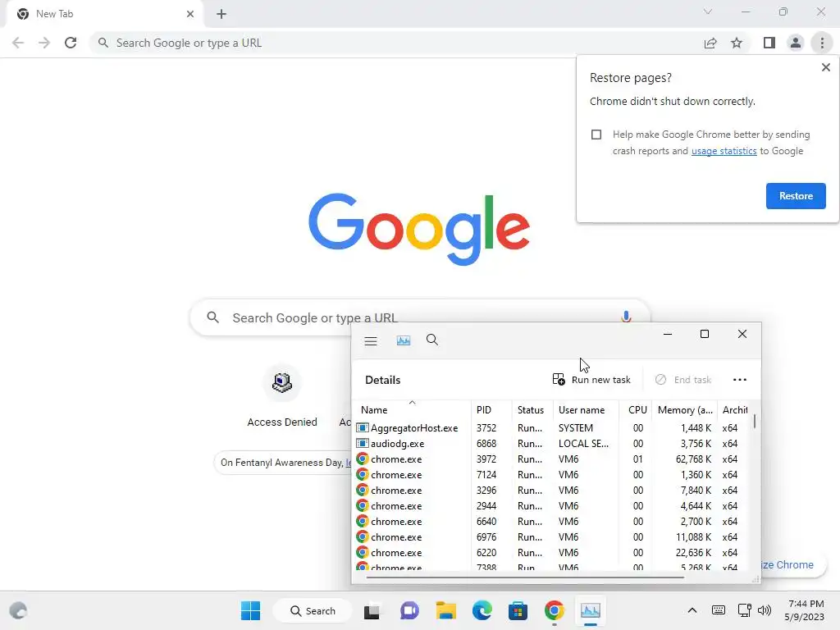Enable sending crash reports checkbox
This screenshot has height=630, width=840.
[596, 135]
